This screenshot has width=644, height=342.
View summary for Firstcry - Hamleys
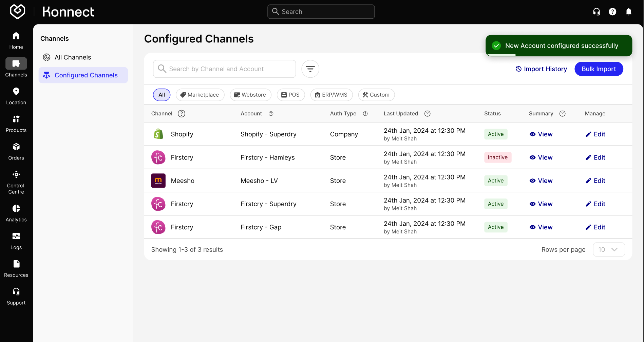pos(541,157)
